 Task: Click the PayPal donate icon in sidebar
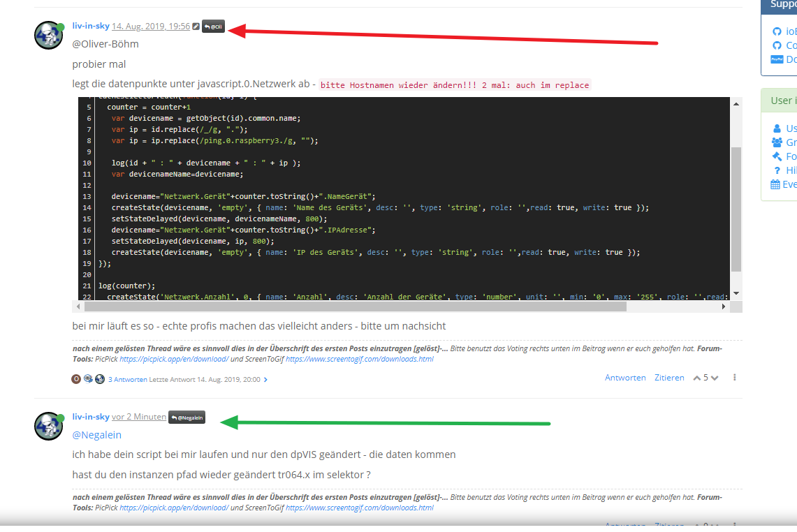coord(776,59)
